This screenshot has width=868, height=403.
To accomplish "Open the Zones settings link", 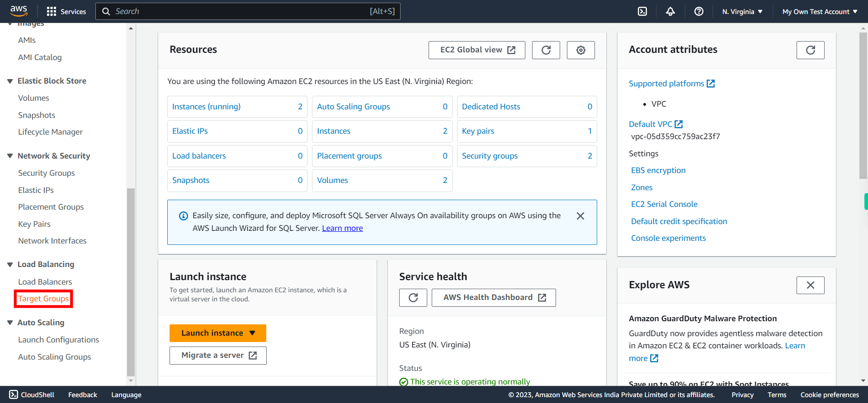I will (642, 187).
